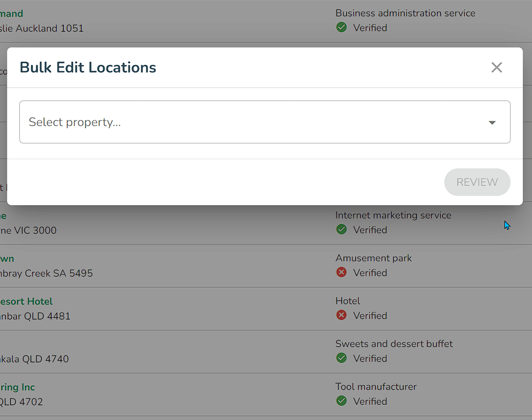Select the Amusement park category text
This screenshot has height=420, width=532.
pos(373,258)
